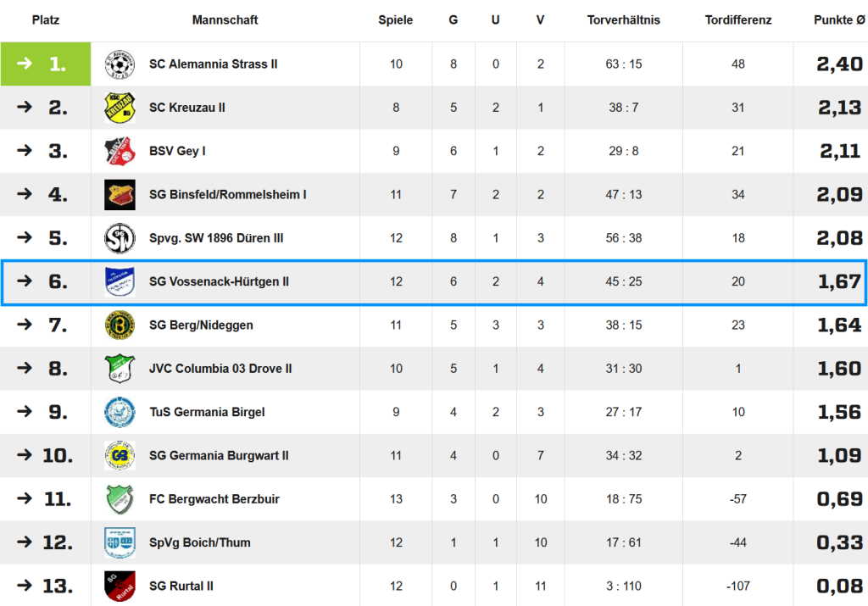Sort by the Spiele column header

(395, 20)
